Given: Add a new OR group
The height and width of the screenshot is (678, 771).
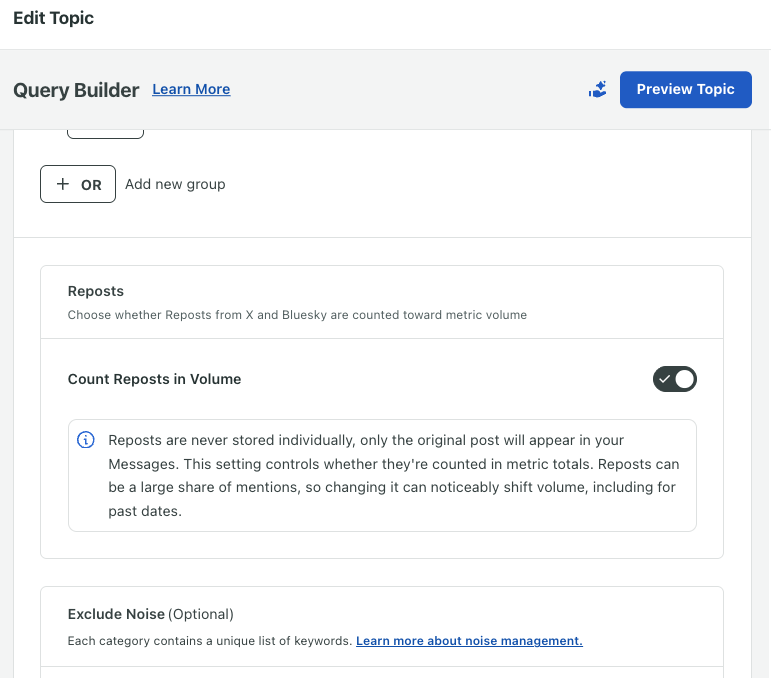Looking at the screenshot, I should [x=78, y=184].
